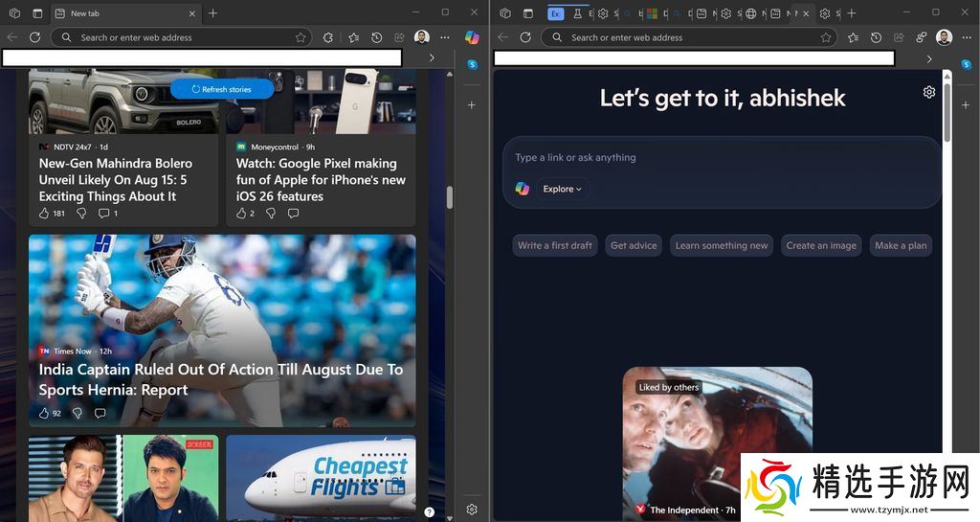
Task: Click the news feed vertical scrollbar
Action: (449, 196)
